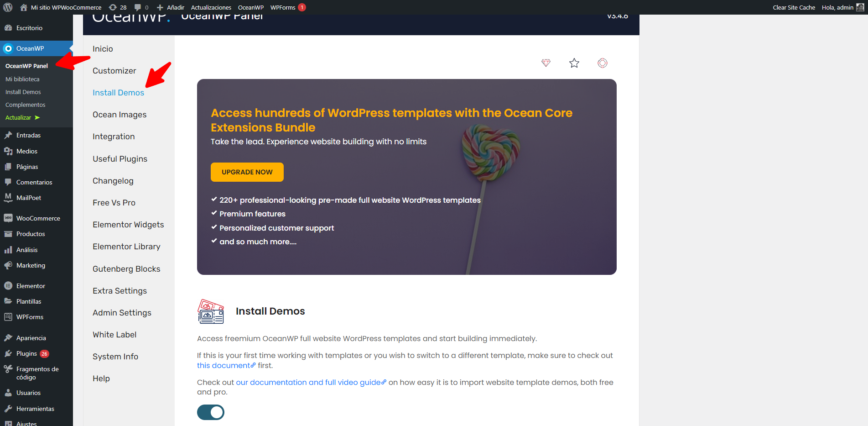Click the red diamond premium icon

546,63
